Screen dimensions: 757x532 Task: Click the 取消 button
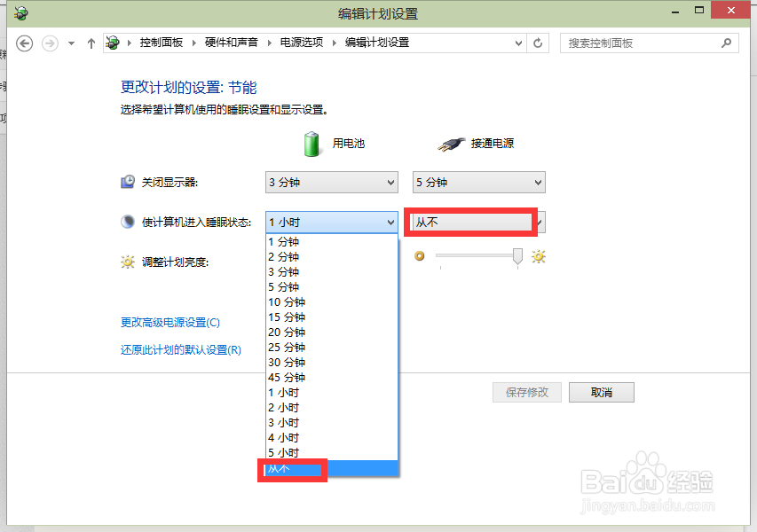601,392
